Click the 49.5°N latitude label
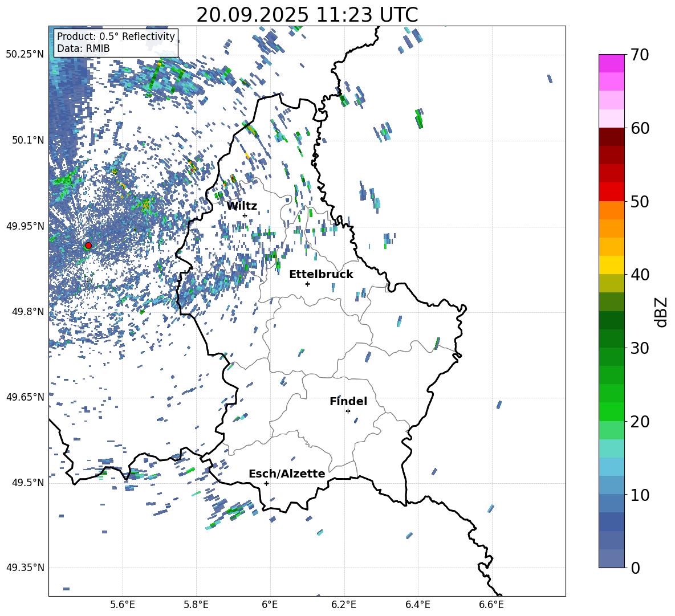Viewport: 675px width, 616px height. coord(28,483)
